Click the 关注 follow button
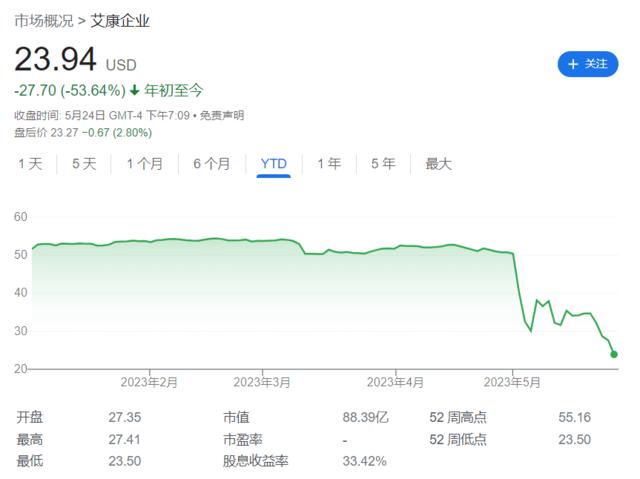This screenshot has width=640, height=479. tap(587, 64)
